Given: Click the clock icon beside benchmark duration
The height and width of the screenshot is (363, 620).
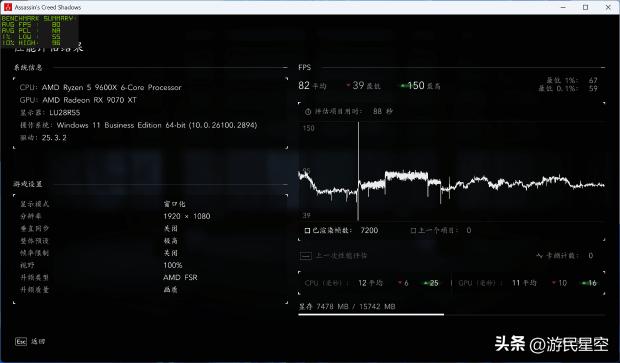Looking at the screenshot, I should click(x=308, y=112).
